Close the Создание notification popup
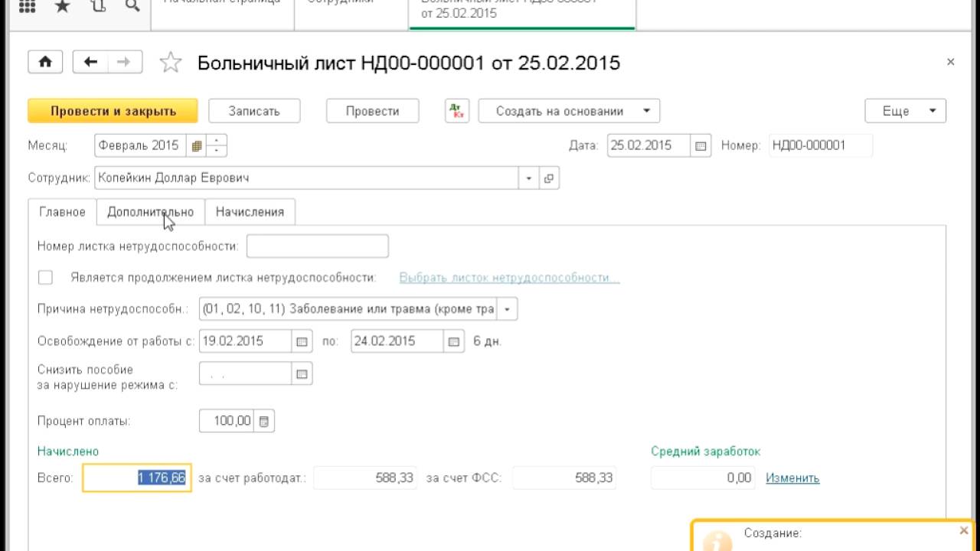 click(963, 530)
